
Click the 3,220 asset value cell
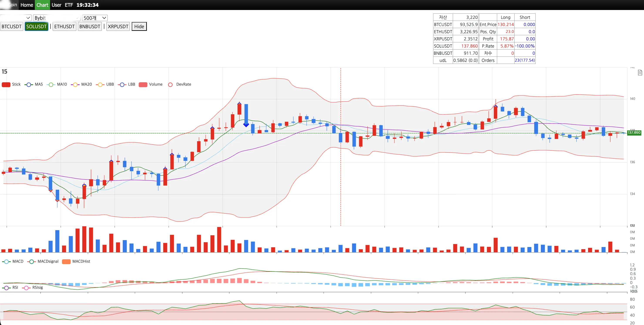tap(466, 17)
